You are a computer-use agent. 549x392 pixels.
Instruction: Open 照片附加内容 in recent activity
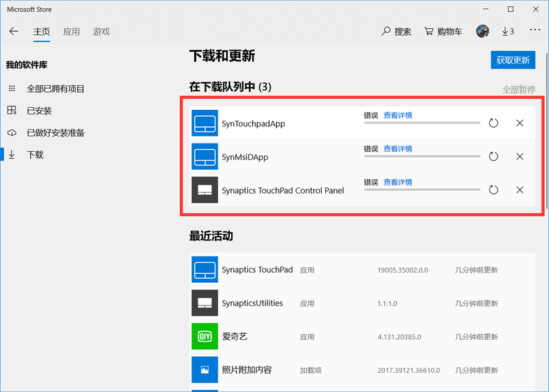click(362, 369)
